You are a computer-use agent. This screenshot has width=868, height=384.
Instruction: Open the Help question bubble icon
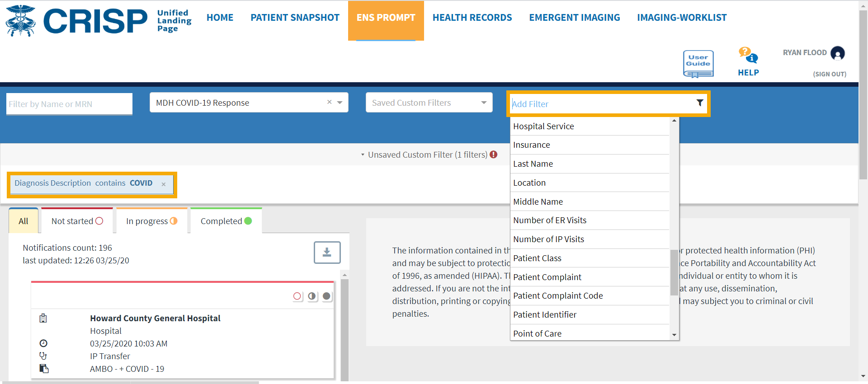coord(748,55)
